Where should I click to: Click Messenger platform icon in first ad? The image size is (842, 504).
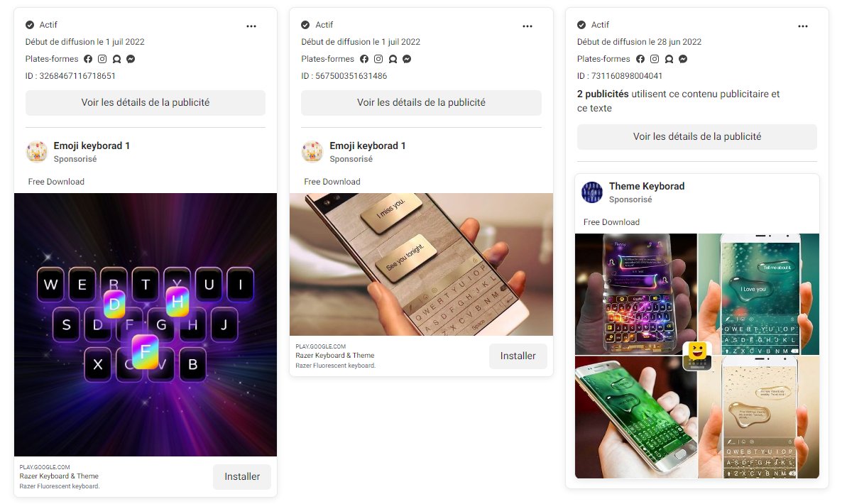pos(131,59)
